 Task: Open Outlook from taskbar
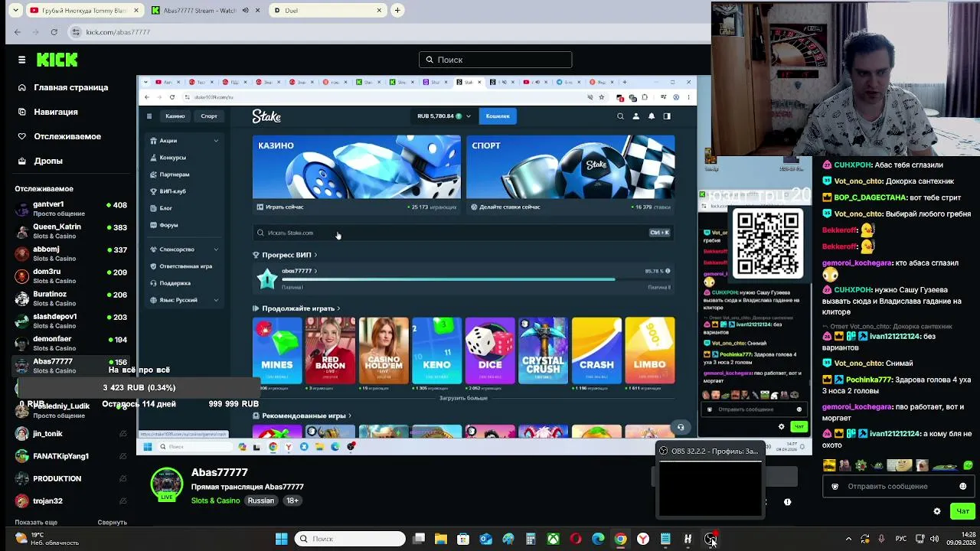click(485, 539)
